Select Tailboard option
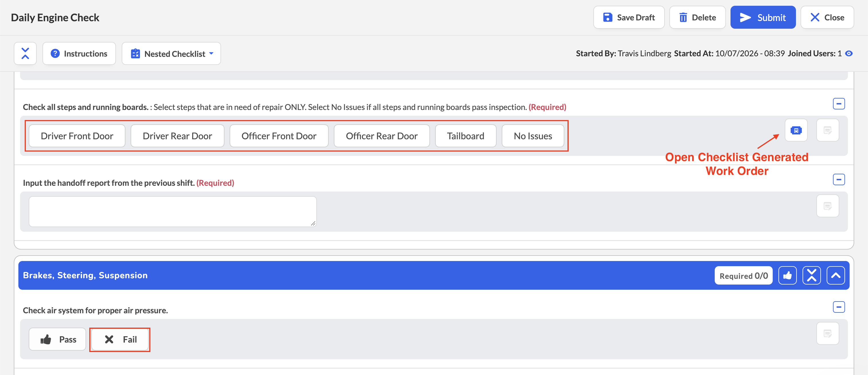Viewport: 868px width, 375px height. (x=466, y=136)
